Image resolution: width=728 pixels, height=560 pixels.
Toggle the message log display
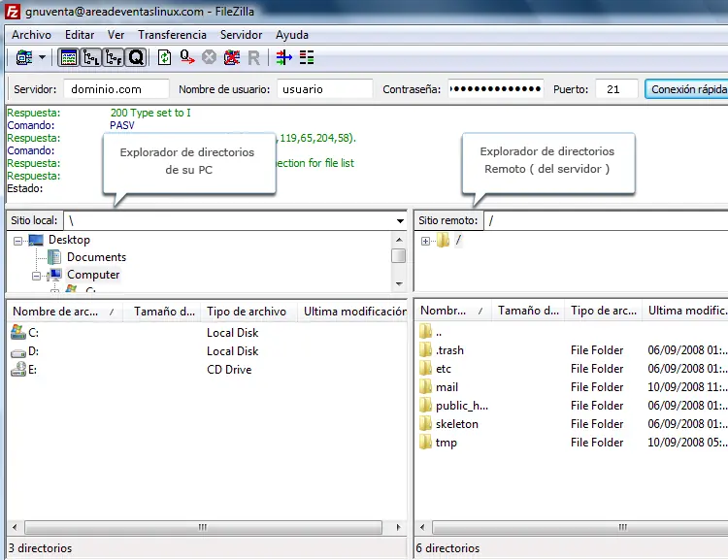tap(69, 57)
